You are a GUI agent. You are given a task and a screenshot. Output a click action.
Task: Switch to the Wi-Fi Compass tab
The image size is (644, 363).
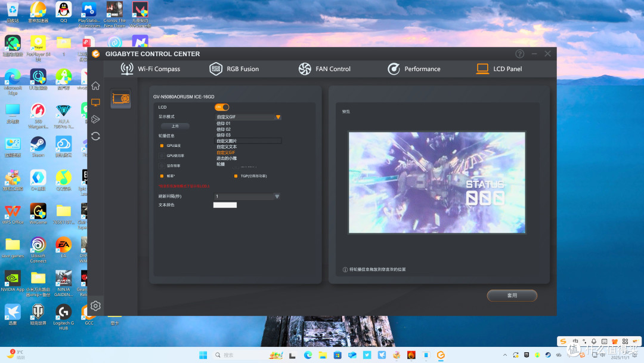click(150, 69)
